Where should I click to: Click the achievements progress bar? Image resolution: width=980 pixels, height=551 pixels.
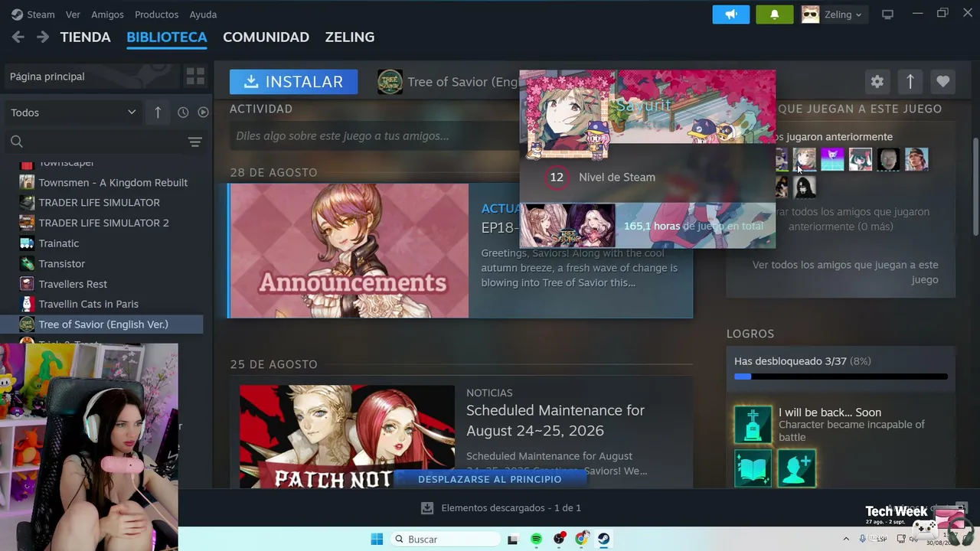point(841,377)
